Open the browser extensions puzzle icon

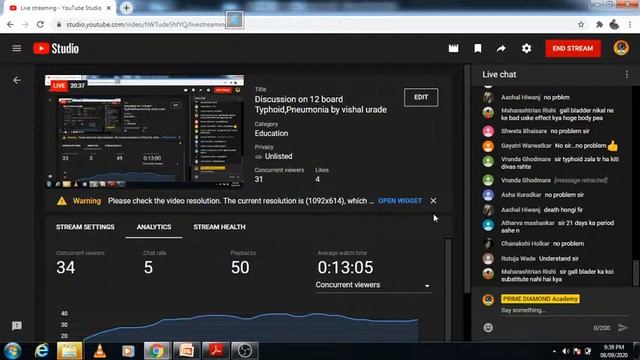click(x=599, y=24)
